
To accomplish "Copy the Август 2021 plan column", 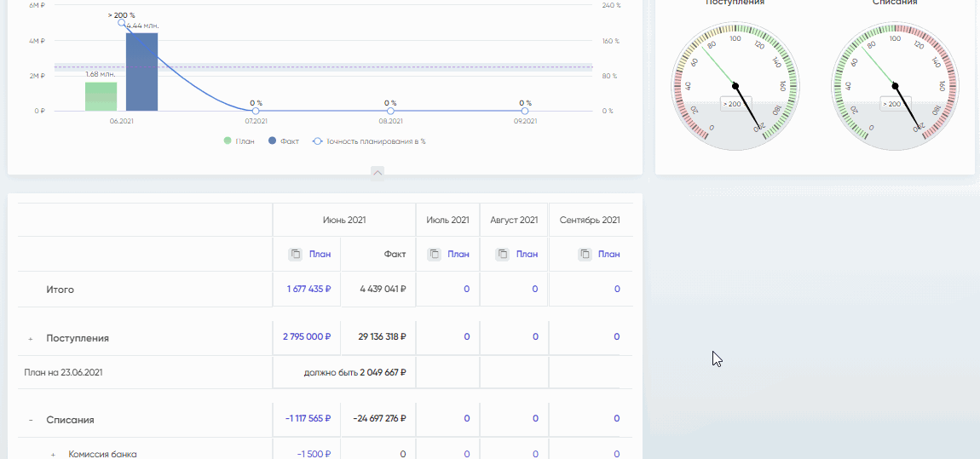I will (502, 254).
